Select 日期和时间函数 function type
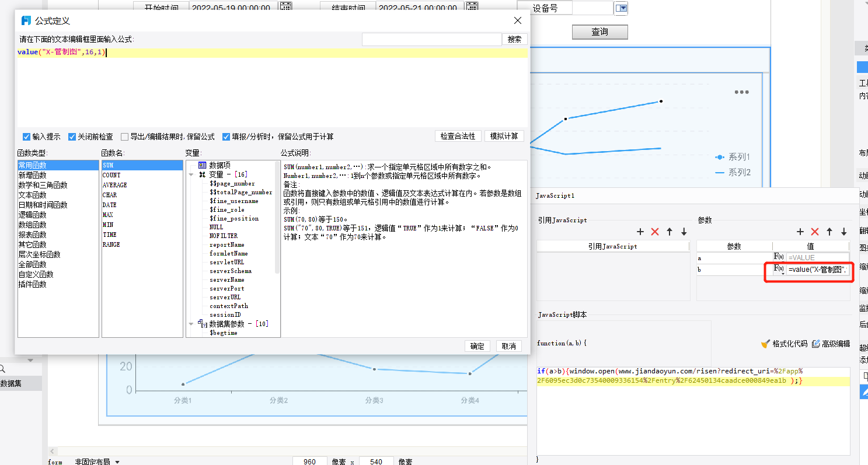The width and height of the screenshot is (868, 465). click(x=43, y=205)
